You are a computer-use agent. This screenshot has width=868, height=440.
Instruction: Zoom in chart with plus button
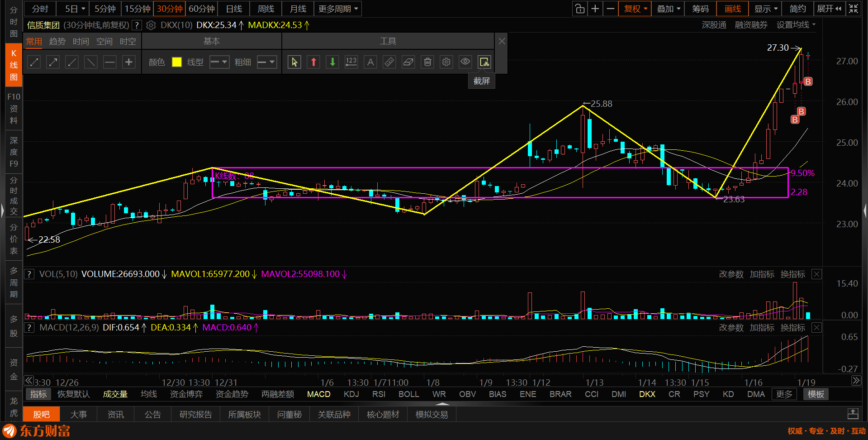point(595,9)
